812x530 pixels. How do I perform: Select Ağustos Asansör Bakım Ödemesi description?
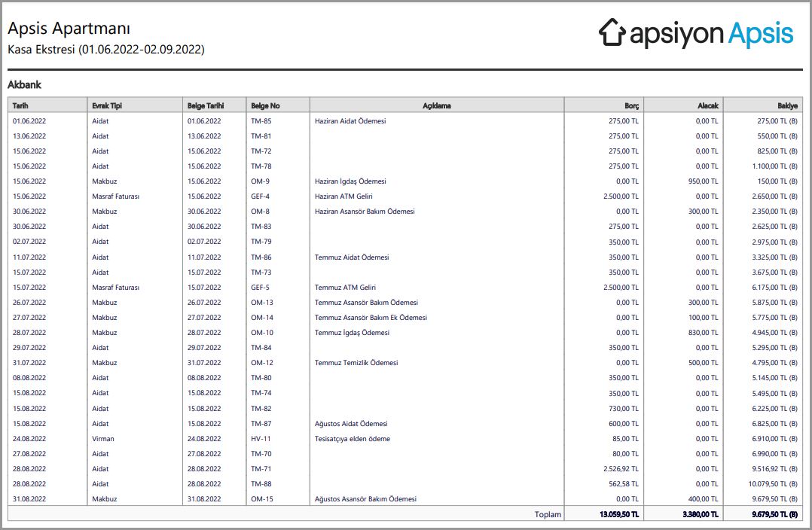point(365,499)
